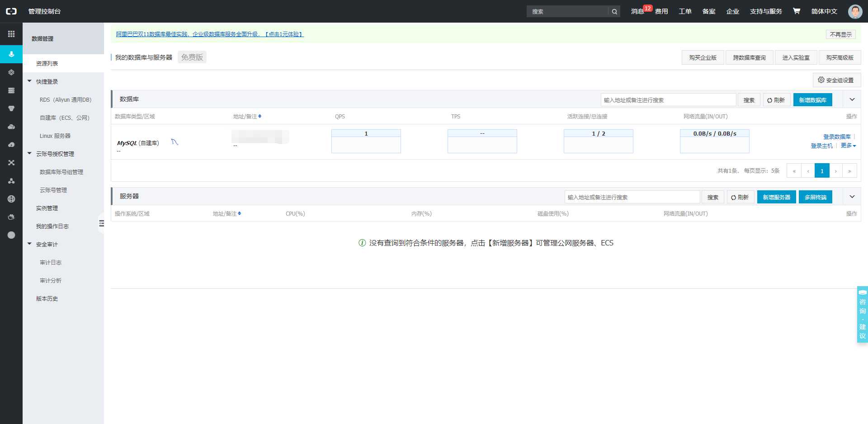This screenshot has width=868, height=424.
Task: Click the cross-connect network sidebar icon
Action: click(x=11, y=163)
